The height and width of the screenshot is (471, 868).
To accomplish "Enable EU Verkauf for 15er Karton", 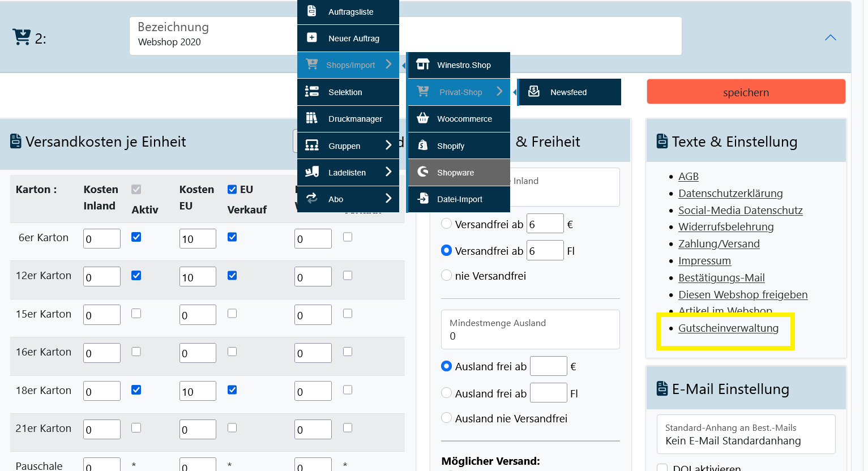I will [x=232, y=314].
